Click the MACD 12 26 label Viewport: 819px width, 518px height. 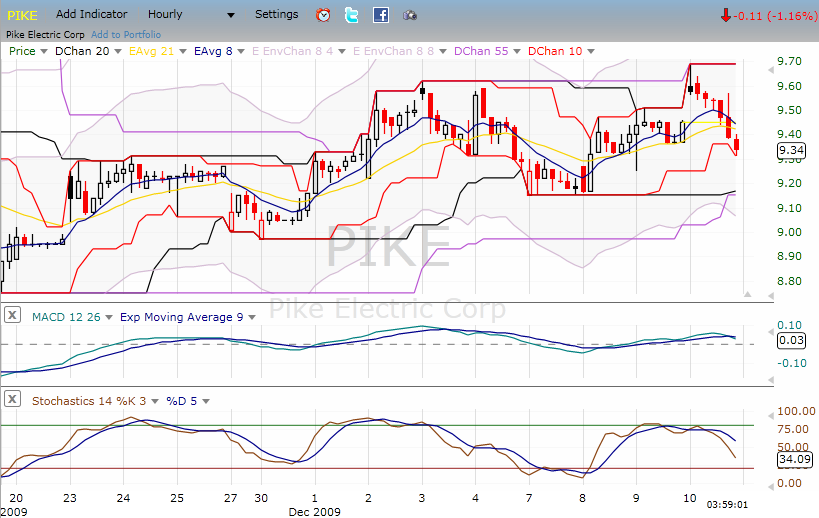pos(66,317)
